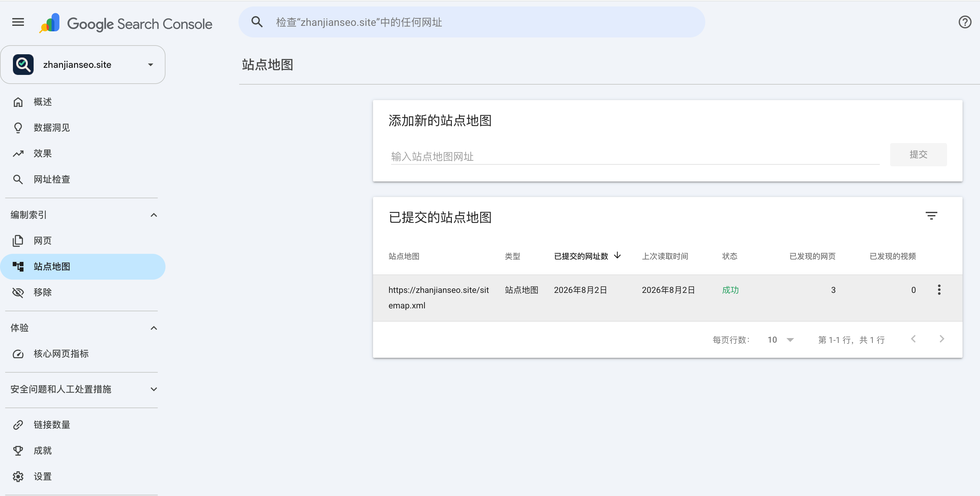Viewport: 980px width, 496px height.
Task: Open the 网页 menu item
Action: 83,241
